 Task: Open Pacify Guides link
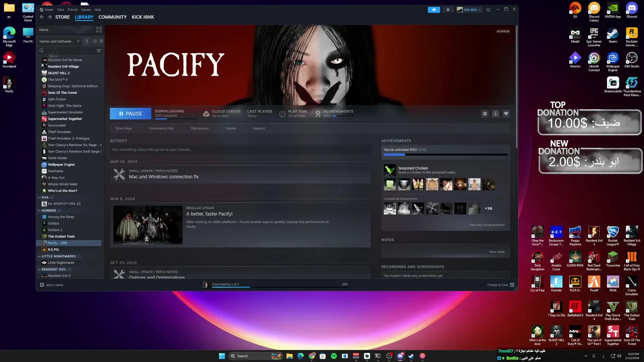pyautogui.click(x=231, y=128)
